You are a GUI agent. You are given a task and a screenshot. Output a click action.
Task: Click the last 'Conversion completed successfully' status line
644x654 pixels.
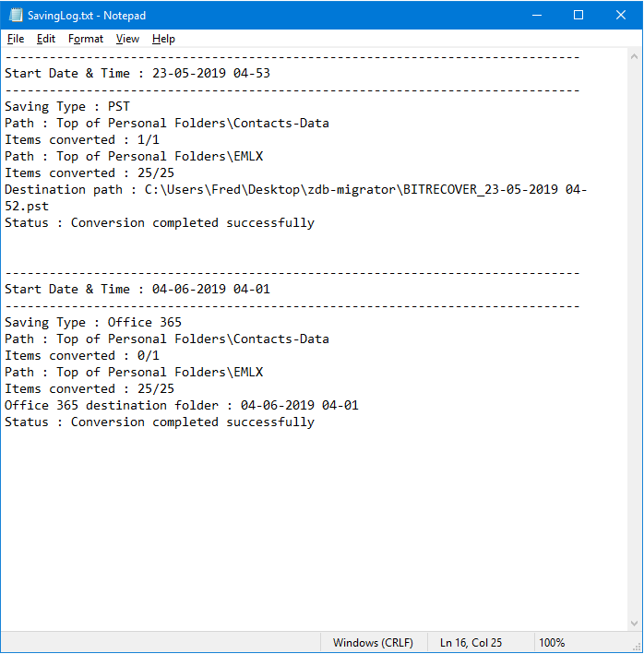[x=160, y=422]
